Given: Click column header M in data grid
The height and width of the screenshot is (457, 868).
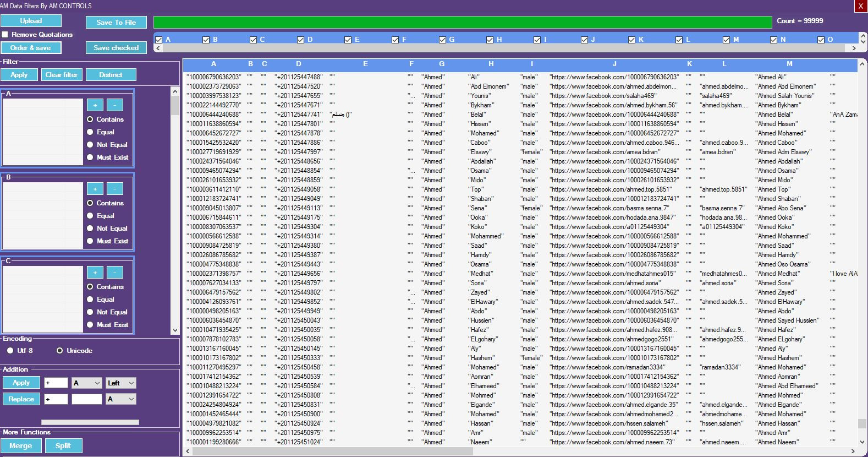Looking at the screenshot, I should pyautogui.click(x=789, y=64).
